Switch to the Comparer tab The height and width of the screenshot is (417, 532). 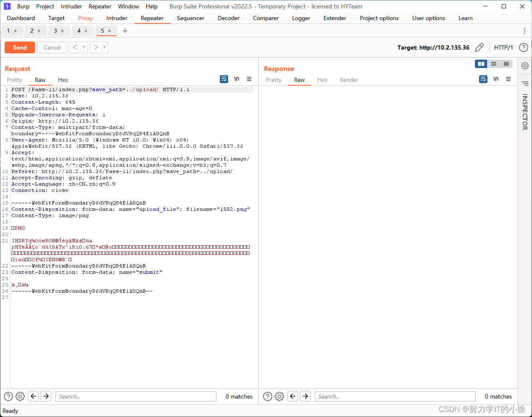(x=266, y=18)
